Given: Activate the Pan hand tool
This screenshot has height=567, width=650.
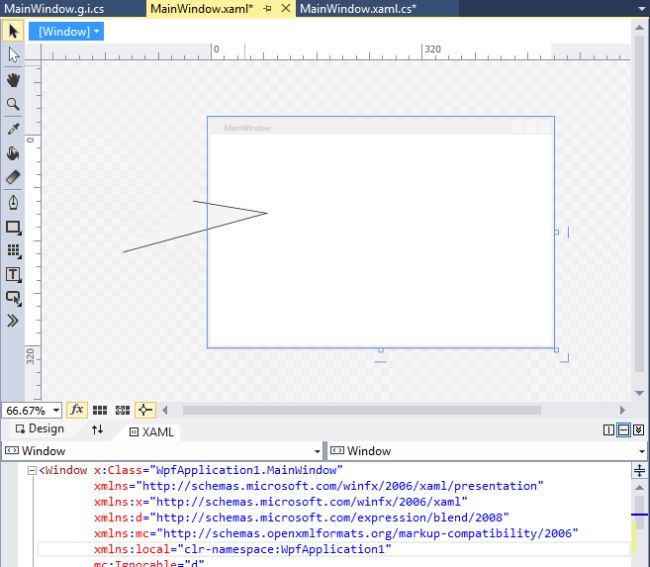Looking at the screenshot, I should [13, 80].
